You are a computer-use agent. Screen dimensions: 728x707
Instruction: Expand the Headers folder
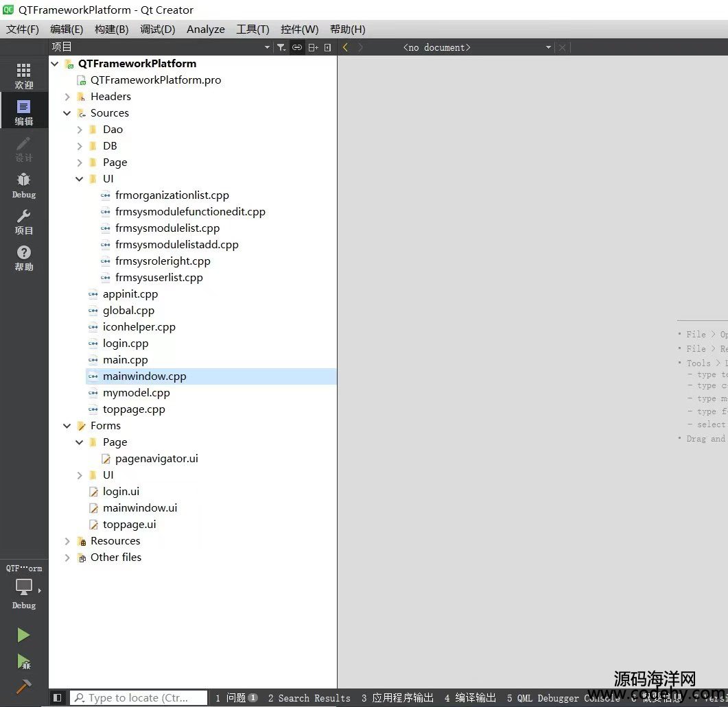pyautogui.click(x=67, y=97)
